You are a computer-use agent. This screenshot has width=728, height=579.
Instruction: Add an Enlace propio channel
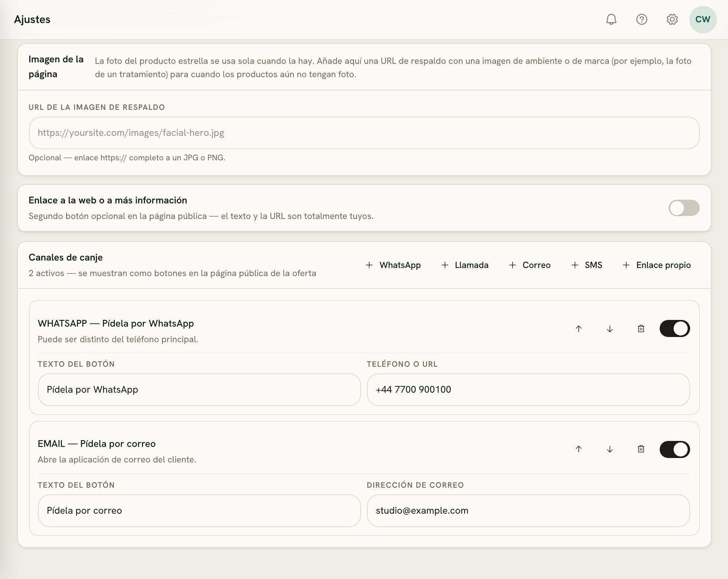[x=657, y=265]
